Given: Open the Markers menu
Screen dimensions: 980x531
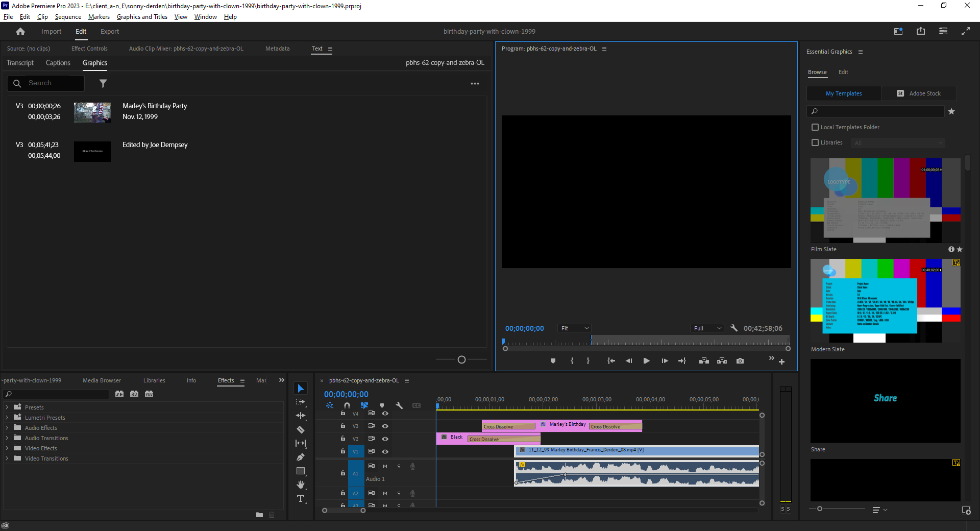Looking at the screenshot, I should (99, 16).
